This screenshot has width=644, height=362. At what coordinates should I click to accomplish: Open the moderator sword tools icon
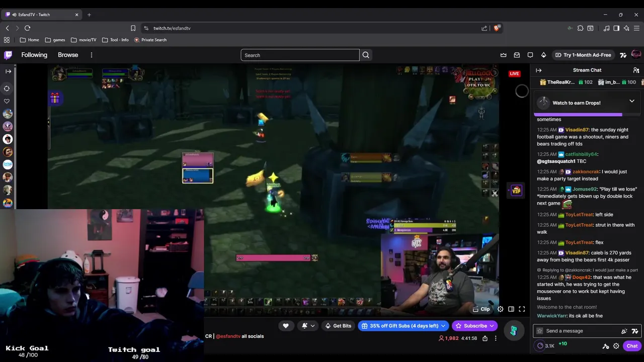(606, 346)
